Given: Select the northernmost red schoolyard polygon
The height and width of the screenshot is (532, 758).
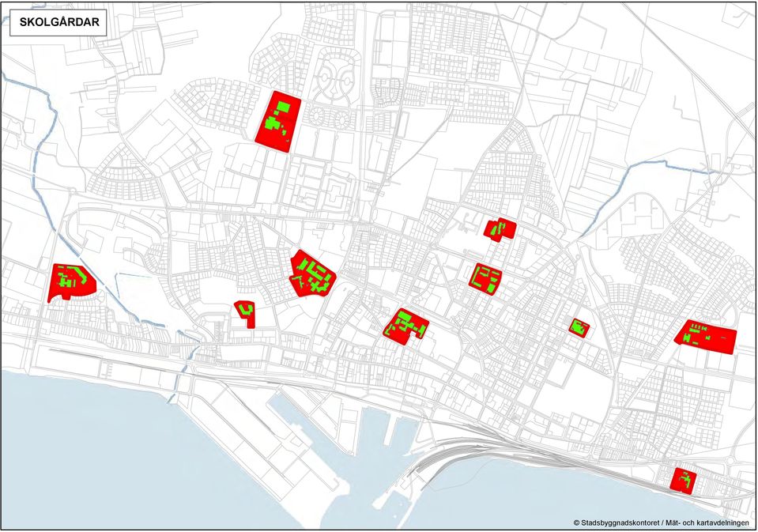Looking at the screenshot, I should tap(278, 122).
